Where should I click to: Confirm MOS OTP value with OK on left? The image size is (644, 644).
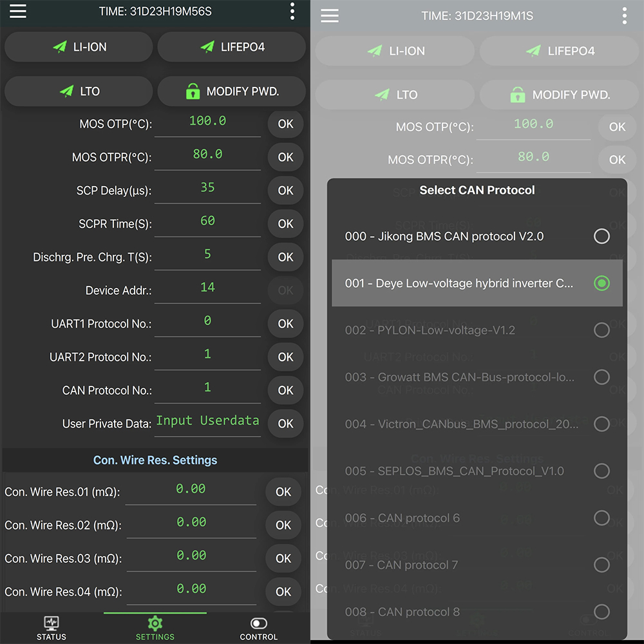pyautogui.click(x=285, y=124)
